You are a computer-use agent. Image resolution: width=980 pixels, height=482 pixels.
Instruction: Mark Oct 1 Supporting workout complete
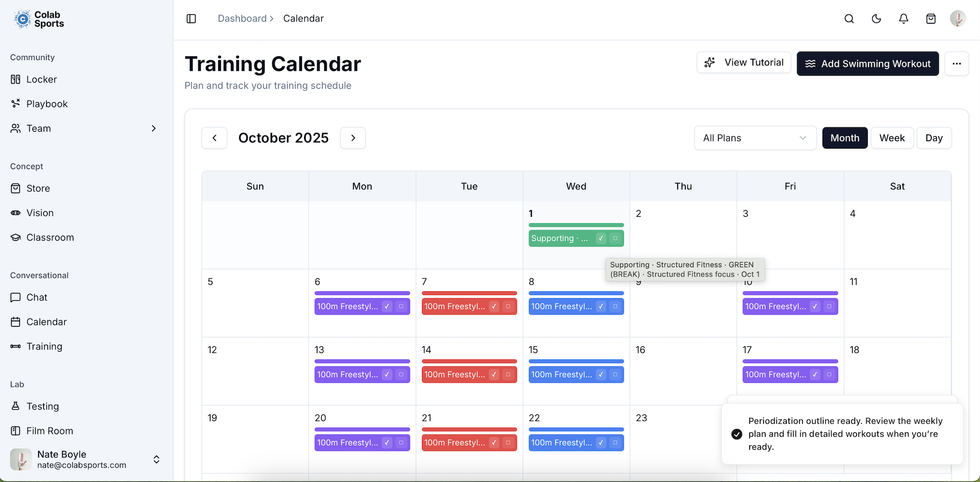(601, 238)
